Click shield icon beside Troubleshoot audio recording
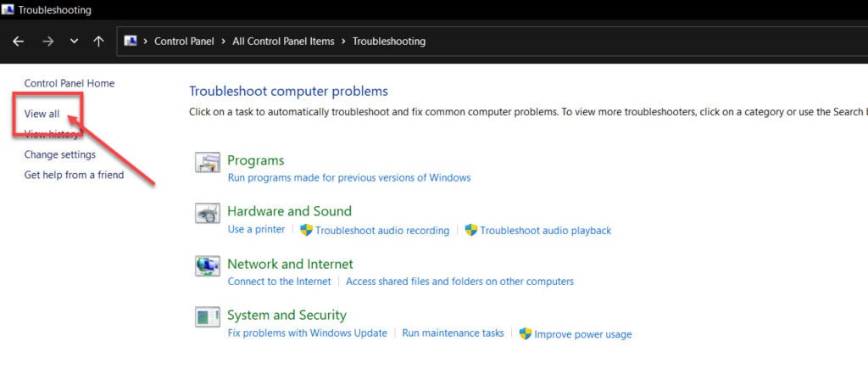 pyautogui.click(x=306, y=230)
